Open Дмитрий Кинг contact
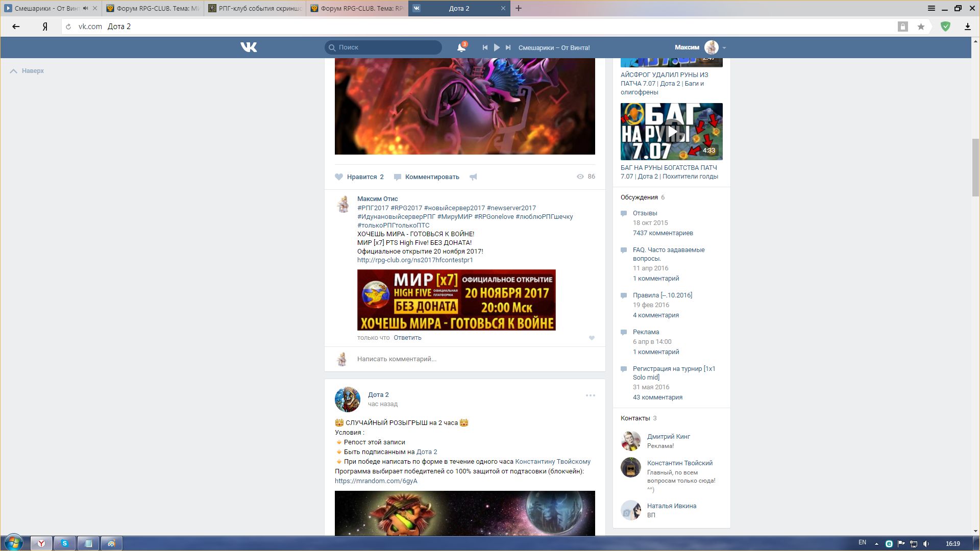Screen dimensions: 980x551 pyautogui.click(x=669, y=437)
